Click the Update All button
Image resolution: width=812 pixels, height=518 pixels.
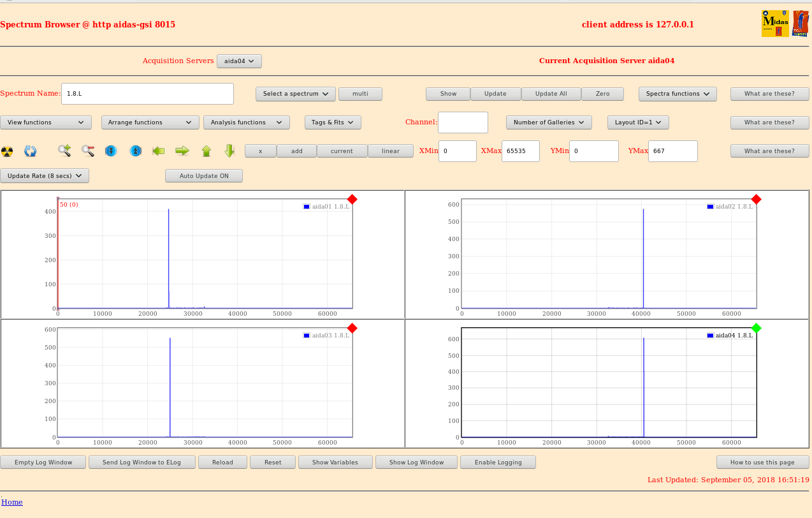click(x=551, y=94)
